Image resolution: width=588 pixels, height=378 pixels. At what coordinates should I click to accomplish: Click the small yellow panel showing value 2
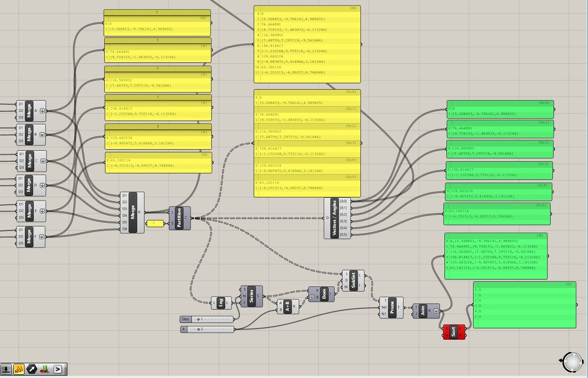point(154,224)
